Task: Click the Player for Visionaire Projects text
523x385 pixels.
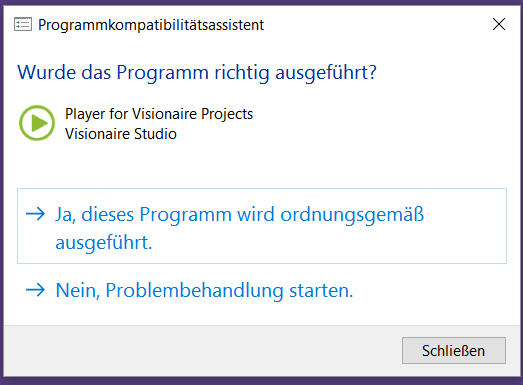Action: click(159, 114)
